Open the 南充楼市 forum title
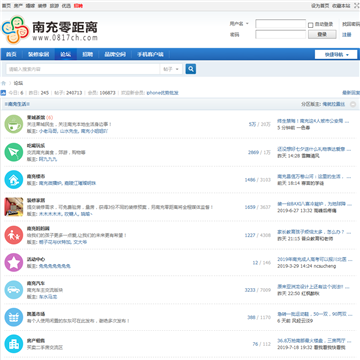Screen dimensions: 360x360 [x=36, y=176]
